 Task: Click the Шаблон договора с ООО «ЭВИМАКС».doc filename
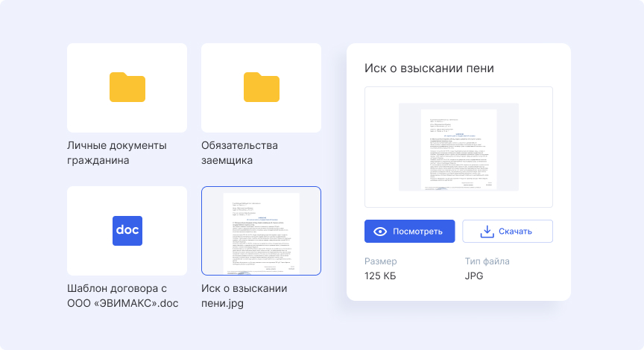[x=123, y=296]
